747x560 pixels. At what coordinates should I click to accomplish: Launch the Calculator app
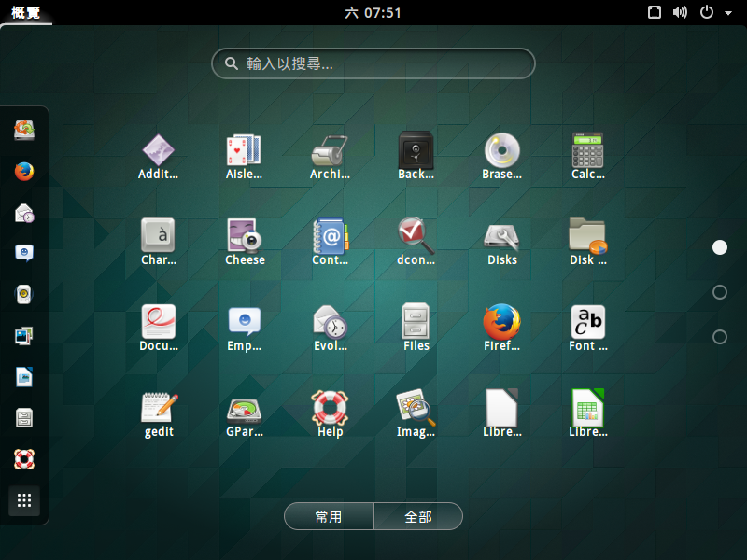coord(588,150)
